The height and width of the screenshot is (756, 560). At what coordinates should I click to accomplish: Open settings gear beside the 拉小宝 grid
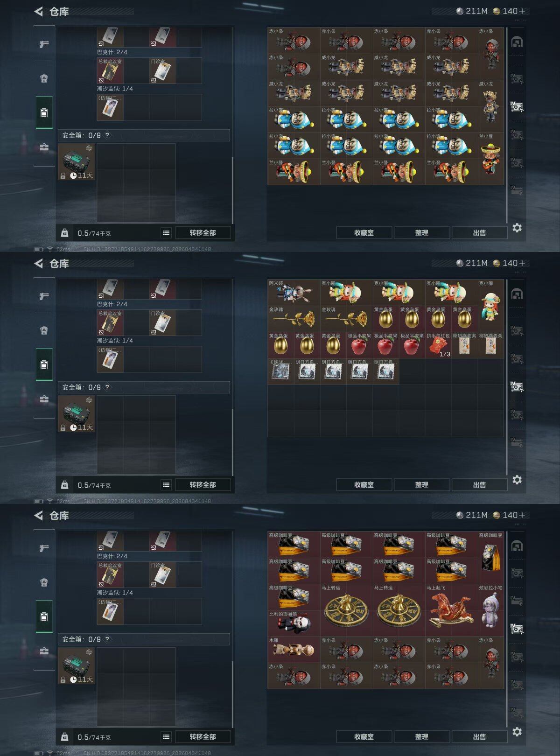517,228
